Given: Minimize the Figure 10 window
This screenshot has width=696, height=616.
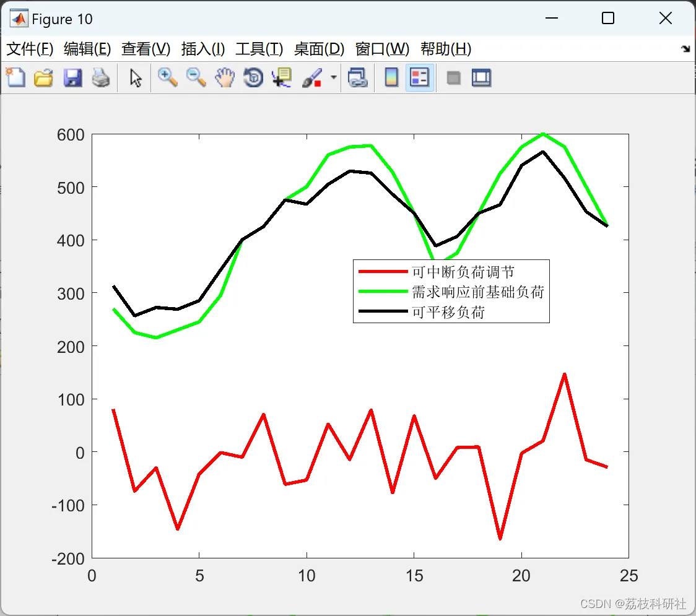Looking at the screenshot, I should point(551,18).
